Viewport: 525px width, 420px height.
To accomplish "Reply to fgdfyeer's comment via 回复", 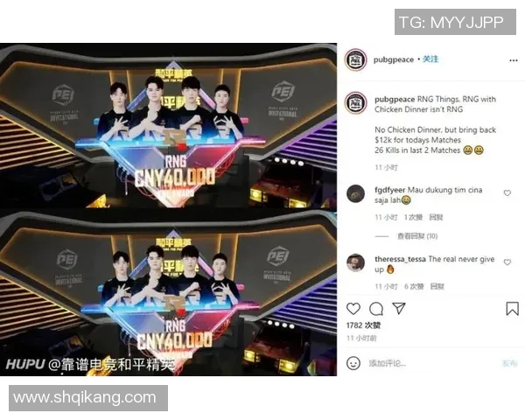I will [x=437, y=217].
